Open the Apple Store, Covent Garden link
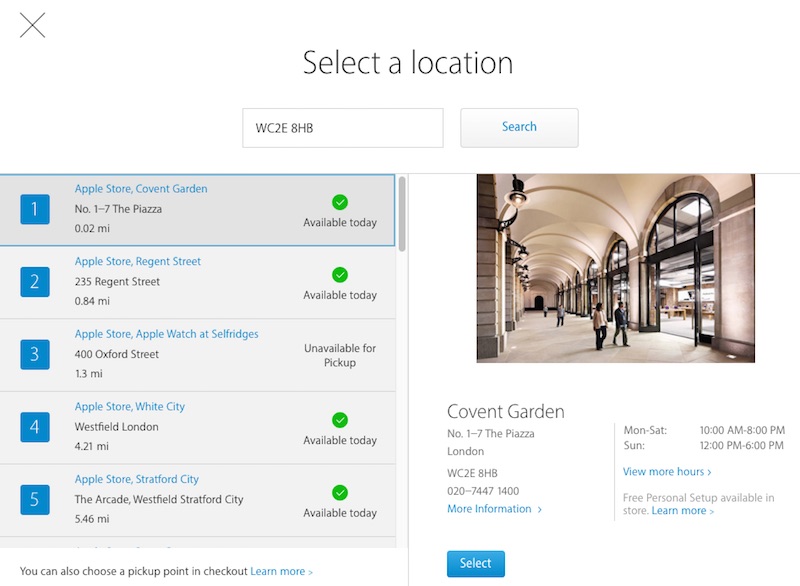 click(x=141, y=189)
